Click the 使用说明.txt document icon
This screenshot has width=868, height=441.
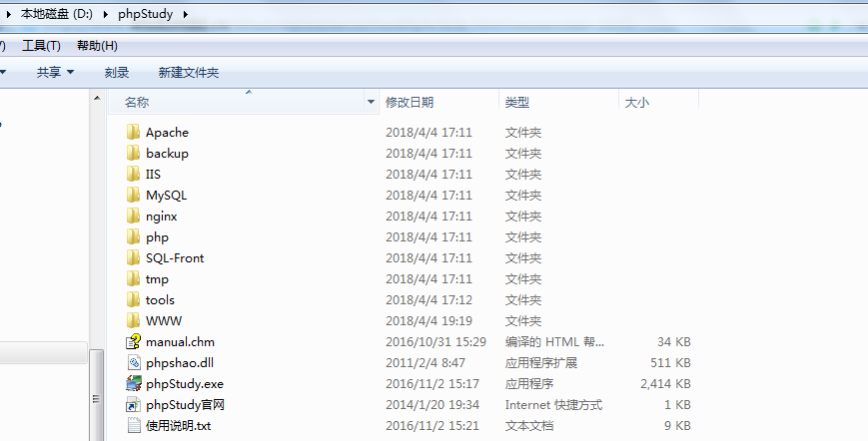click(x=134, y=426)
